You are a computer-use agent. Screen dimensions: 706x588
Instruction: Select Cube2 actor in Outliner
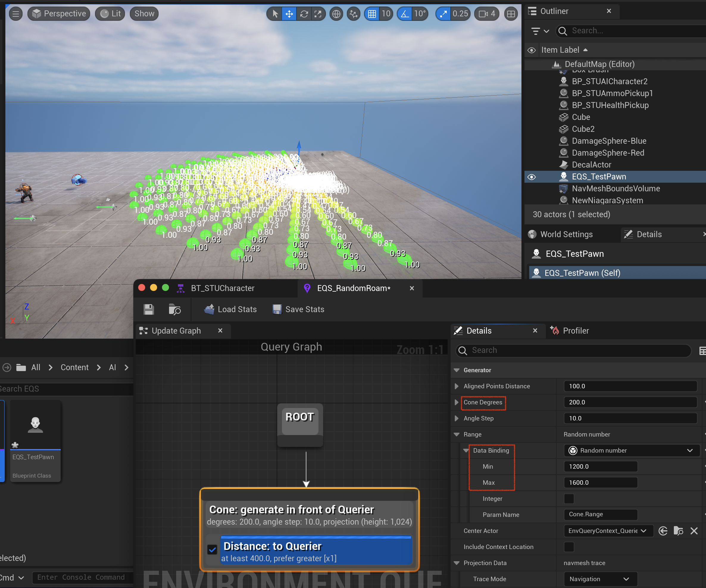click(x=583, y=129)
